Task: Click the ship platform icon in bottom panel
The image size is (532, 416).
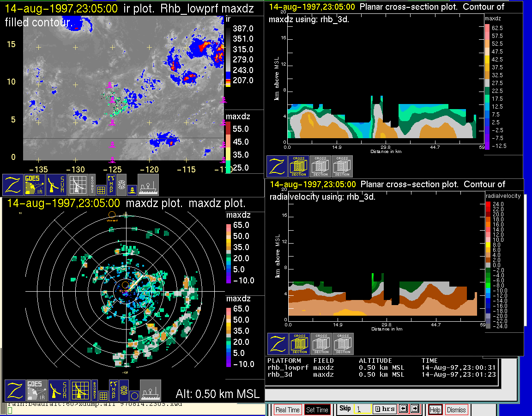Action: click(x=150, y=390)
